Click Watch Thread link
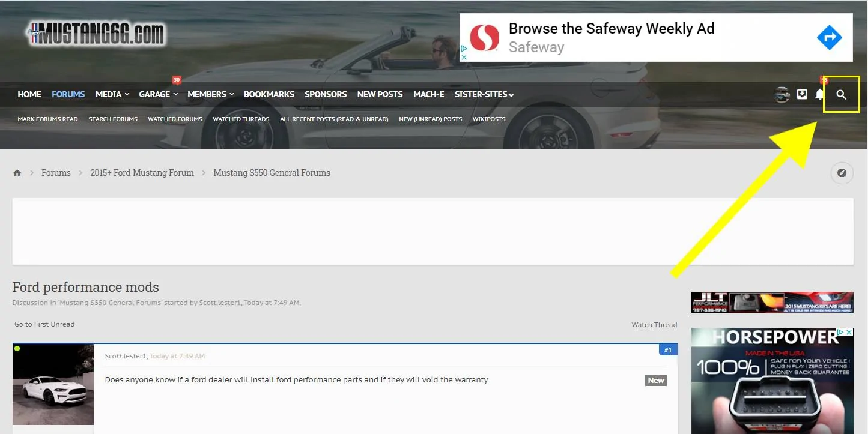The width and height of the screenshot is (868, 434). coord(654,325)
